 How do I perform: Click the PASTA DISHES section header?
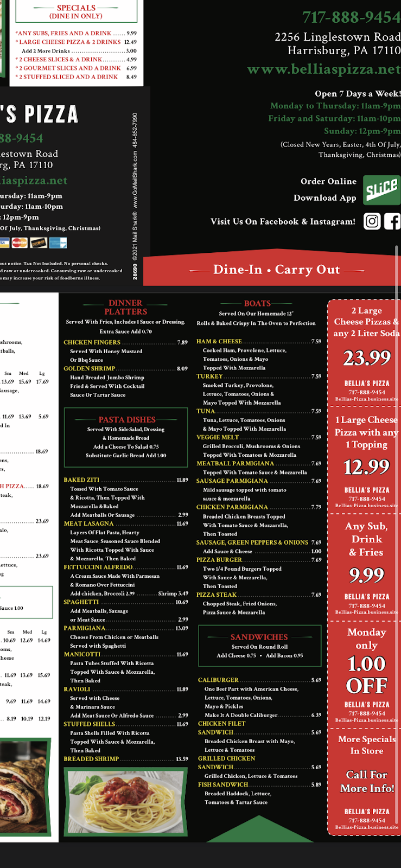pos(127,419)
